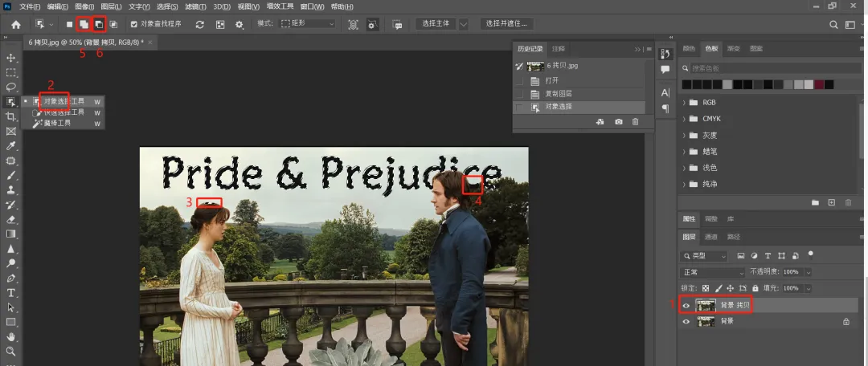Select the Crop tool in the toolbox
The width and height of the screenshot is (868, 366).
(10, 116)
